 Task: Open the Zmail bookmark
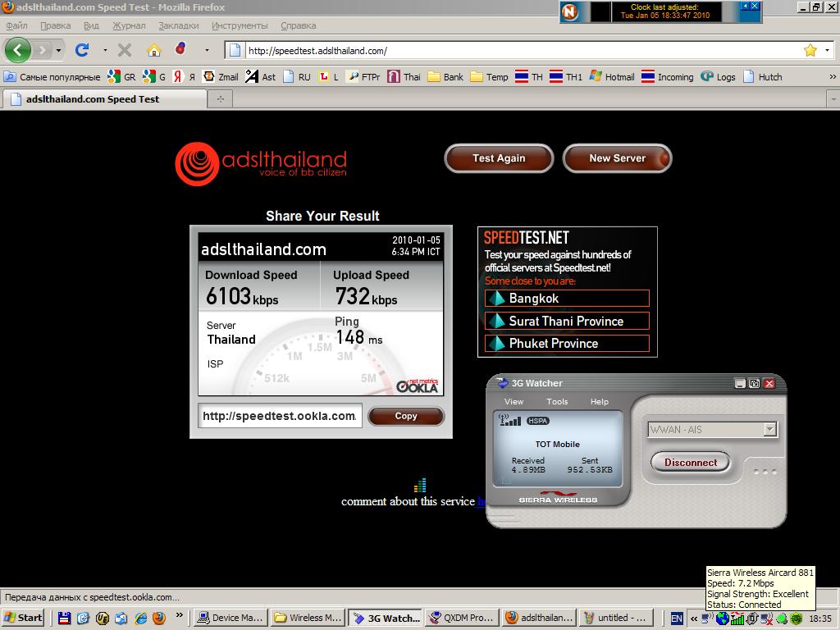[x=221, y=76]
